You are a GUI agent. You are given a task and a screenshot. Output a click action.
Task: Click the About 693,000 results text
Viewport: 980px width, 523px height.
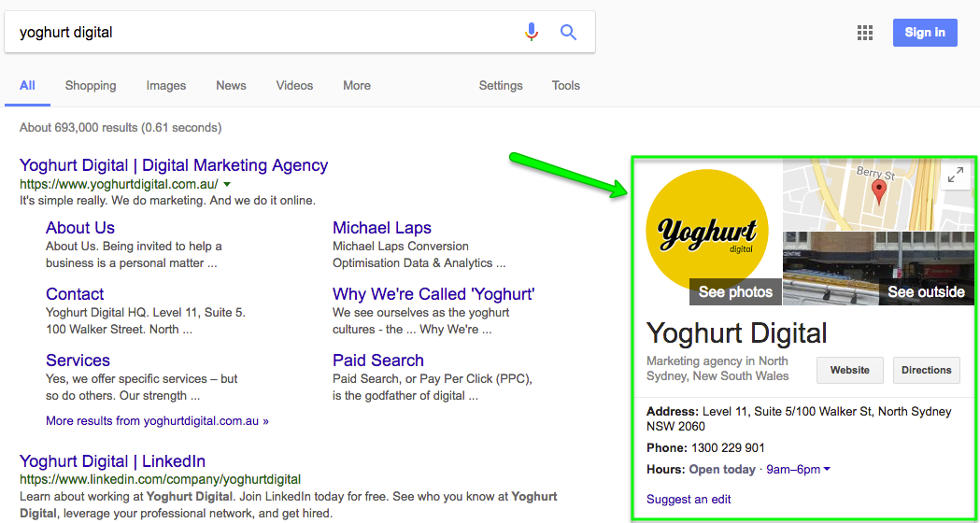(121, 128)
